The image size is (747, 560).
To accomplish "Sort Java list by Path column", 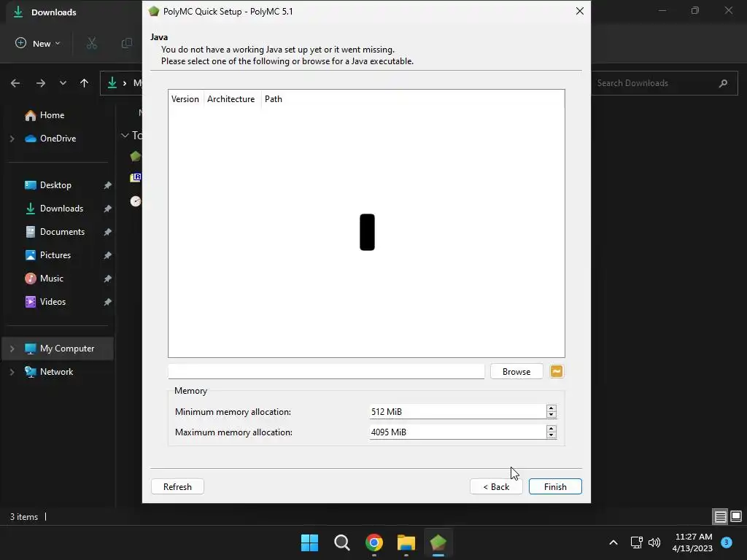I will pos(274,99).
